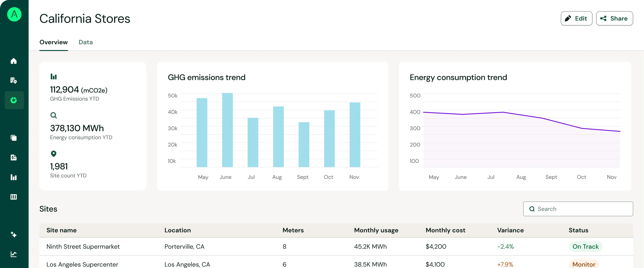Click the Nov bar in GHG emissions chart
Viewport: 644px width, 268px height.
click(355, 135)
